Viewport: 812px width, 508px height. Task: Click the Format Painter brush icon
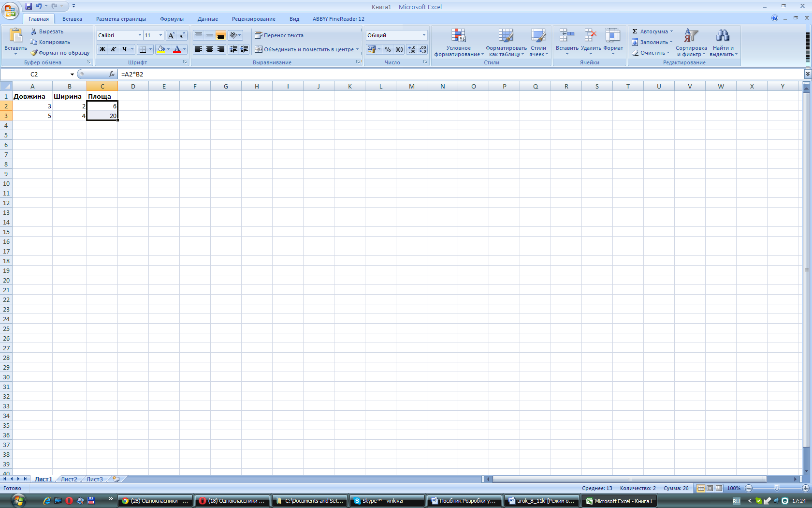[x=34, y=53]
